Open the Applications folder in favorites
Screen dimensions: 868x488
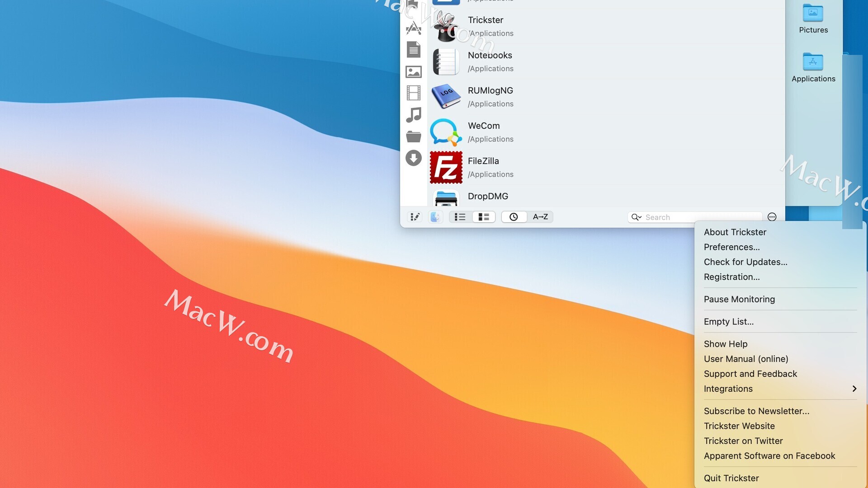813,67
